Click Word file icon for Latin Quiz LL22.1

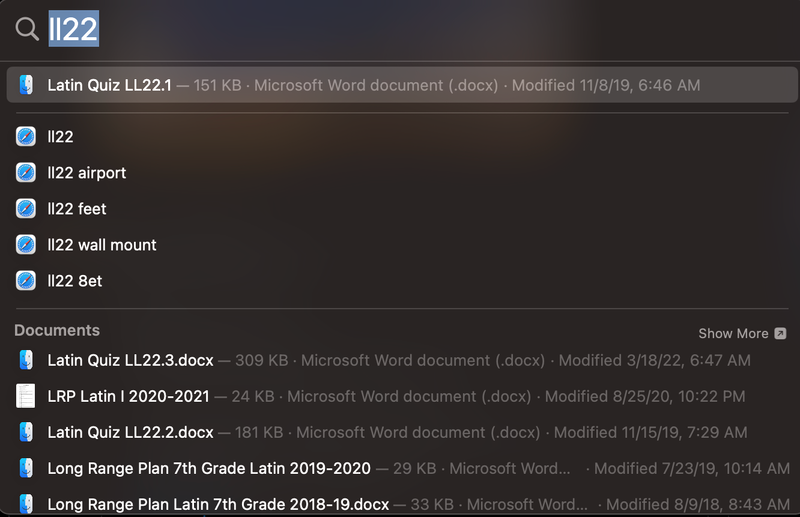(27, 85)
